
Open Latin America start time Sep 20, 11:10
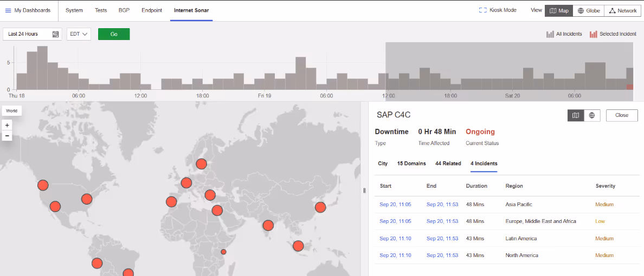[x=395, y=238]
